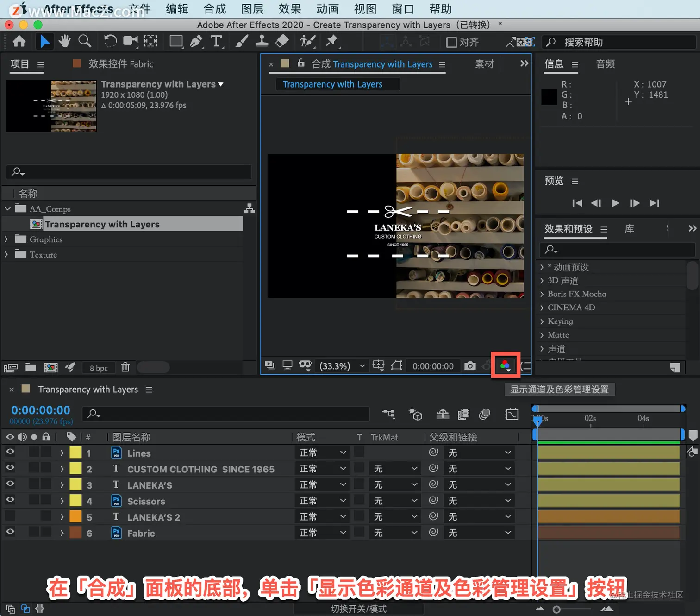This screenshot has width=700, height=616.
Task: Click the 切换开关/模式 button
Action: [x=358, y=609]
